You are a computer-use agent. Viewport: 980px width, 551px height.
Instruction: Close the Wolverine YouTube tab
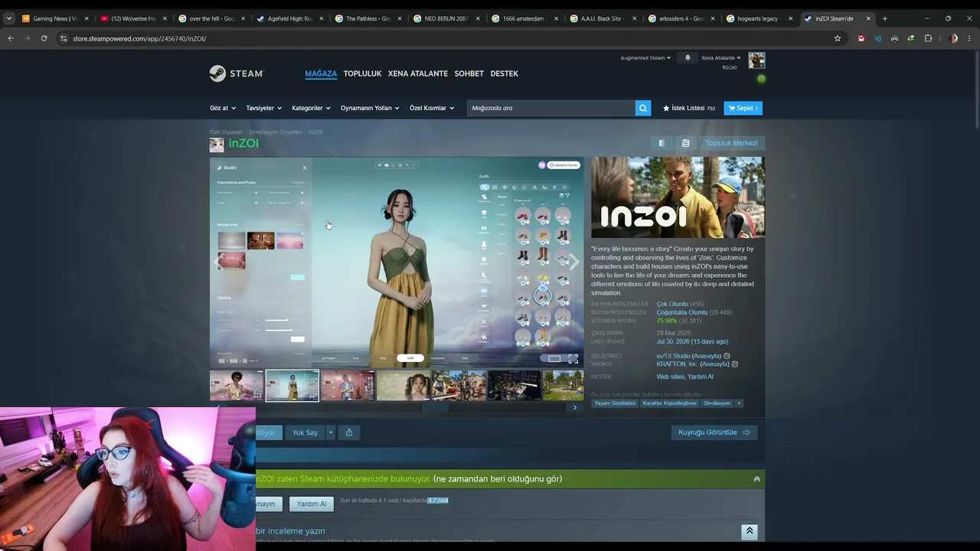click(165, 18)
